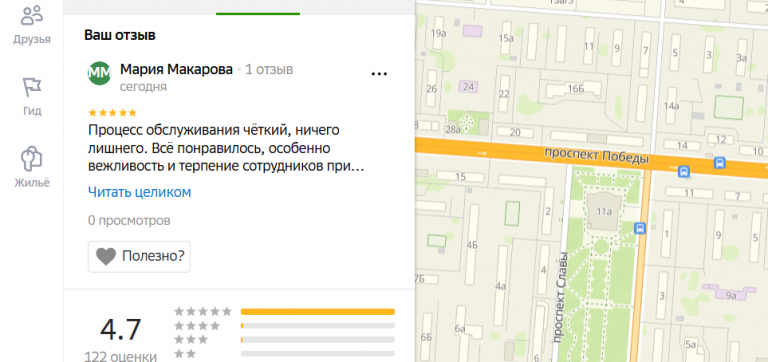Select building 26 on the map

pyautogui.click(x=432, y=89)
